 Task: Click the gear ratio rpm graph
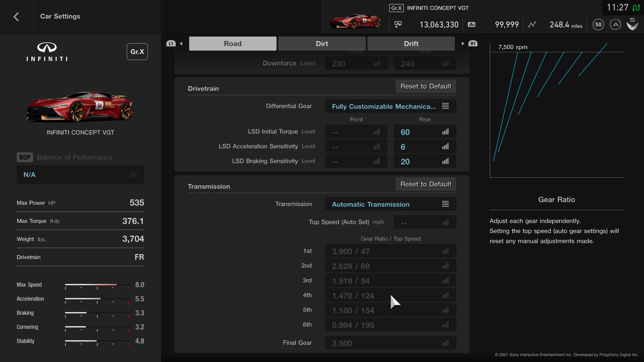(x=556, y=110)
